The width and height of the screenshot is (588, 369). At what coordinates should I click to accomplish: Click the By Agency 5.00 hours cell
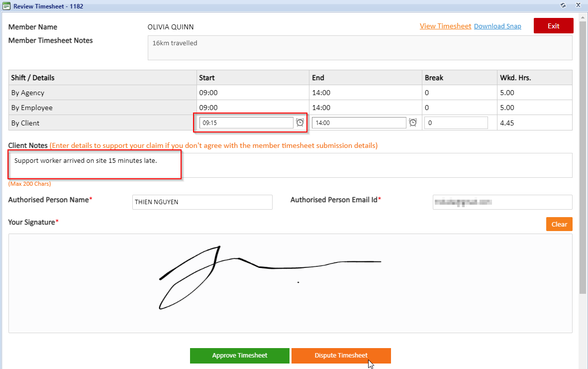535,93
